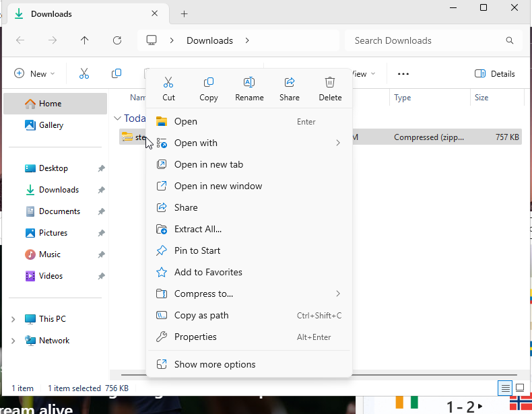Image resolution: width=532 pixels, height=414 pixels.
Task: Open Home in navigation pane
Action: coord(55,104)
